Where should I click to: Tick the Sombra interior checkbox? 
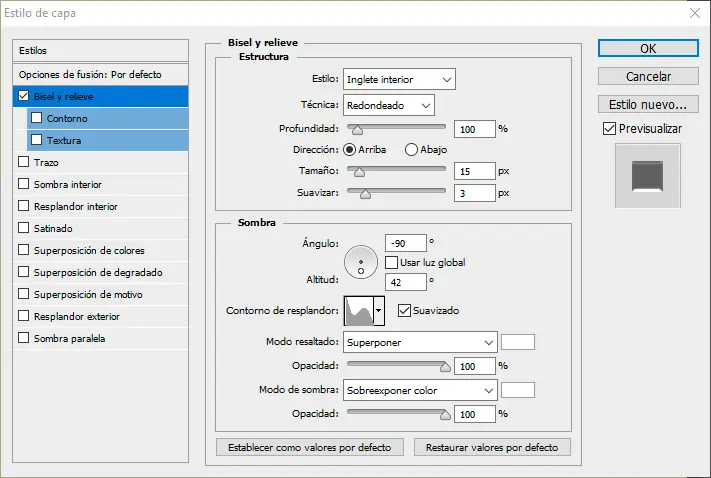(24, 184)
